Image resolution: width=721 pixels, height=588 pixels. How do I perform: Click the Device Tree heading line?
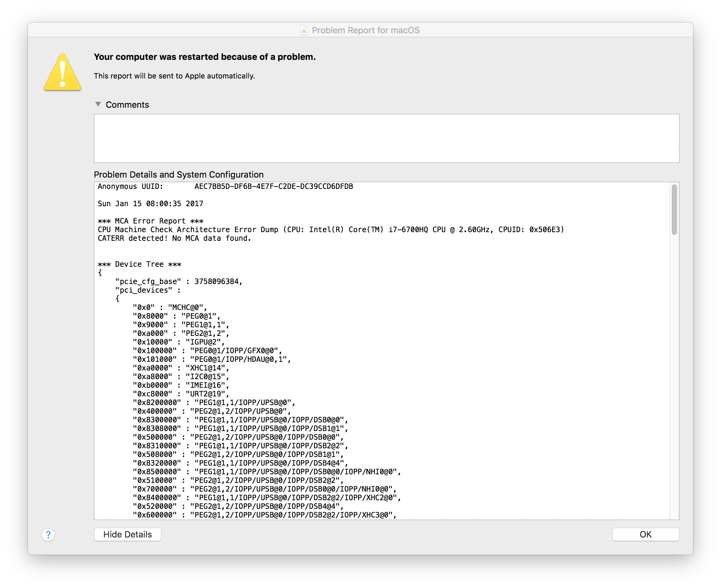tap(140, 264)
